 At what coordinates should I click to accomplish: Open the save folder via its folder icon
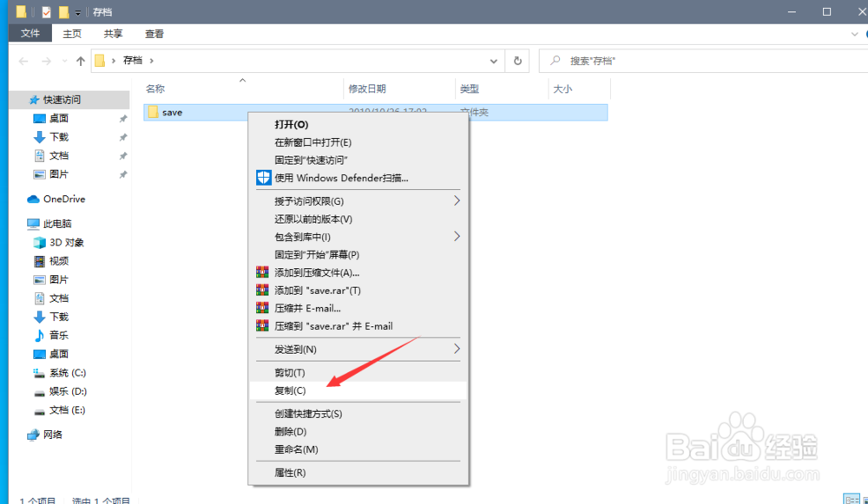point(153,112)
